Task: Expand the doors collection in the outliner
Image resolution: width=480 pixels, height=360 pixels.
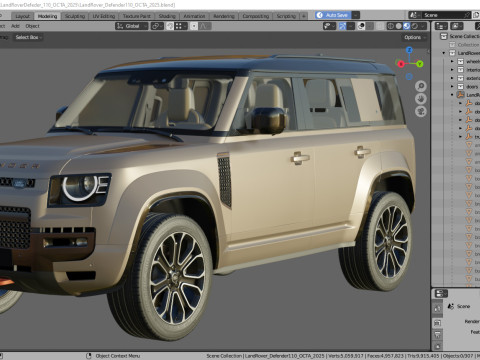Action: pos(452,87)
